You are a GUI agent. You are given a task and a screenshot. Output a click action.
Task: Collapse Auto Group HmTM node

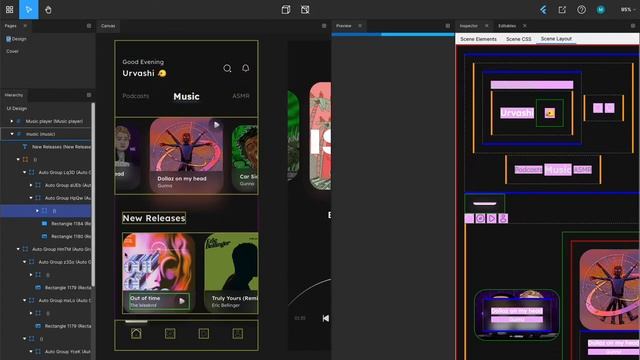(18, 249)
